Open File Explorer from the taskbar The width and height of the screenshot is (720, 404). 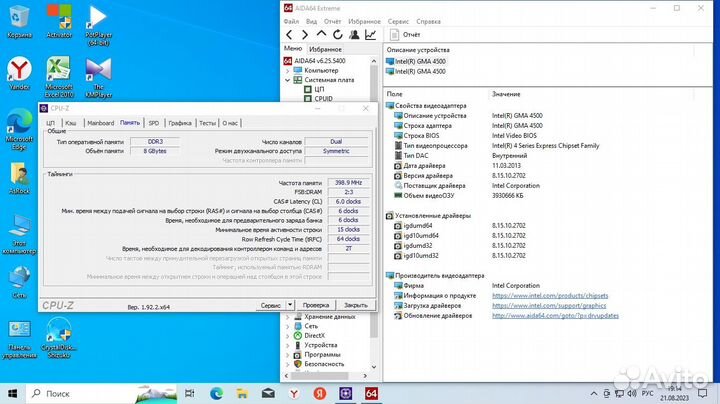(242, 393)
